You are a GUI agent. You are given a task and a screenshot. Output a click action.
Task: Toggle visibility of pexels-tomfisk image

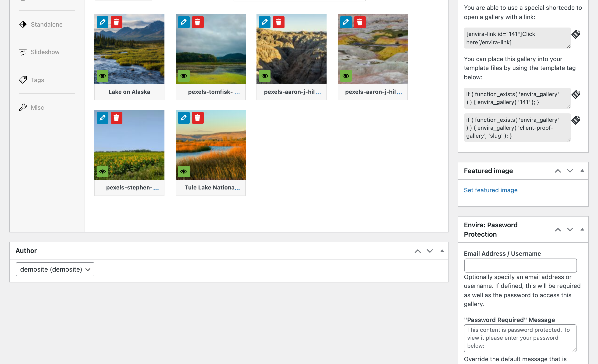tap(184, 76)
